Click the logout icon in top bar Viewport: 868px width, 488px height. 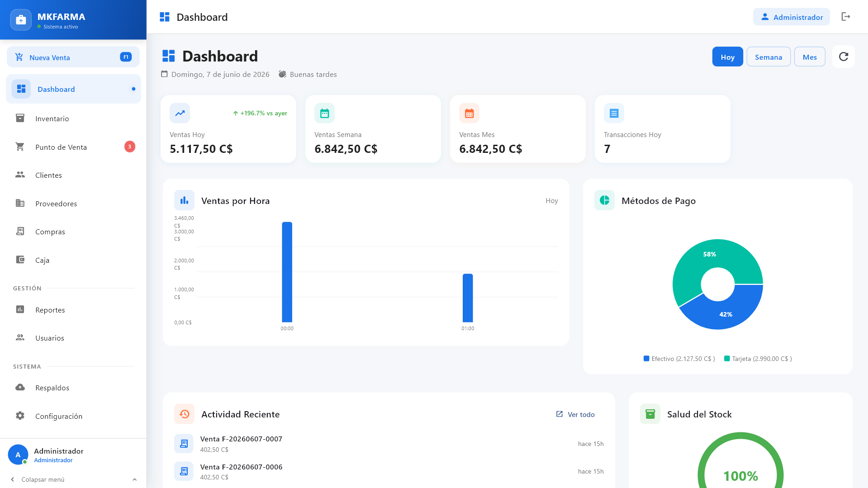[846, 17]
